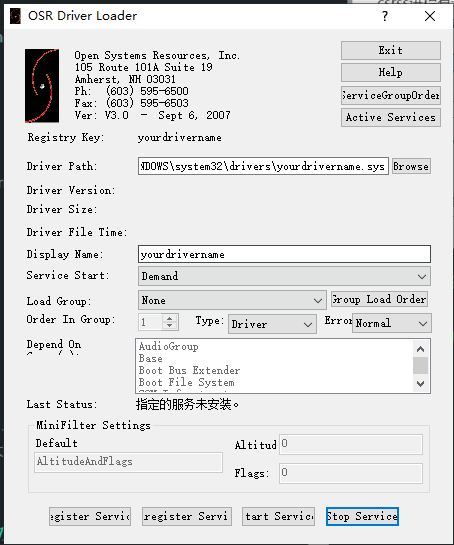Click the Unregister Service button
This screenshot has width=454, height=545.
[187, 516]
